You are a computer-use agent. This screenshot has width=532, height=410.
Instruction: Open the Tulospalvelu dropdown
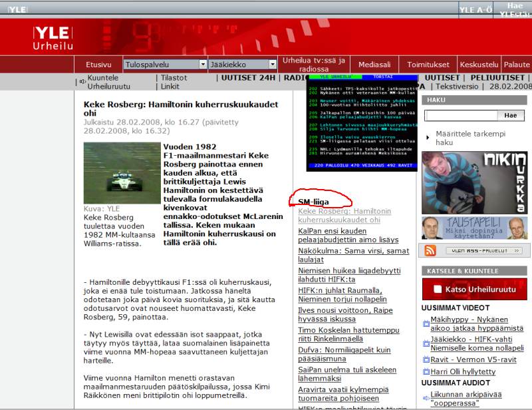pos(203,65)
